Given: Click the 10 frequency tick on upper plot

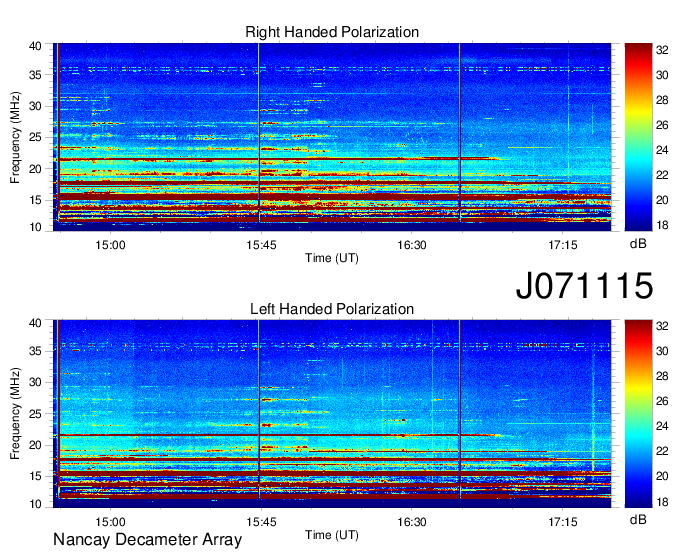Looking at the screenshot, I should [x=35, y=227].
